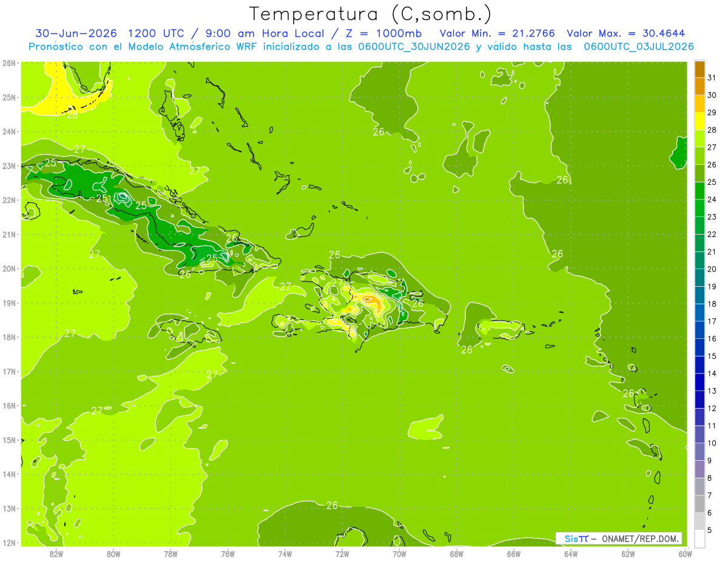728x562 pixels.
Task: Click the gray swatch between 6 and 7
Action: 699,504
